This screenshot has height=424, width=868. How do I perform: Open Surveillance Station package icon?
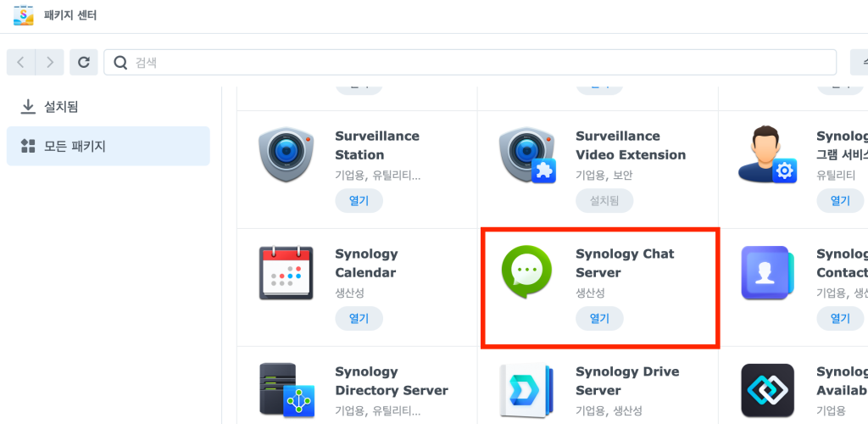coord(287,155)
